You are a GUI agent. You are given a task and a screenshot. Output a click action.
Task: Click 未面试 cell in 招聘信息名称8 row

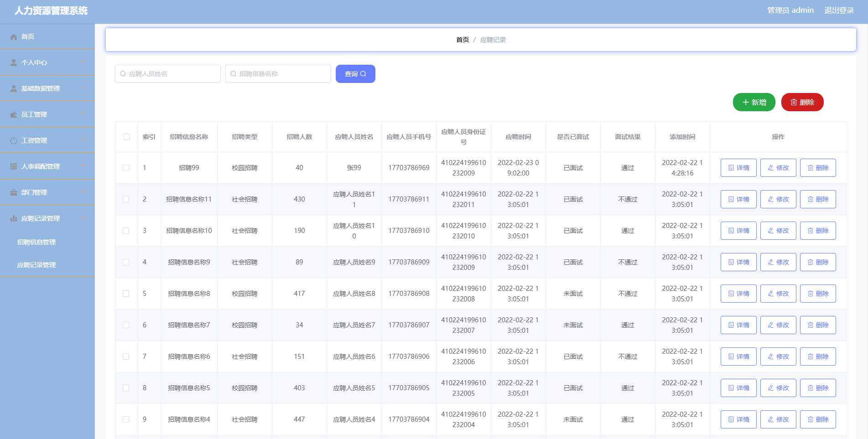(x=573, y=294)
